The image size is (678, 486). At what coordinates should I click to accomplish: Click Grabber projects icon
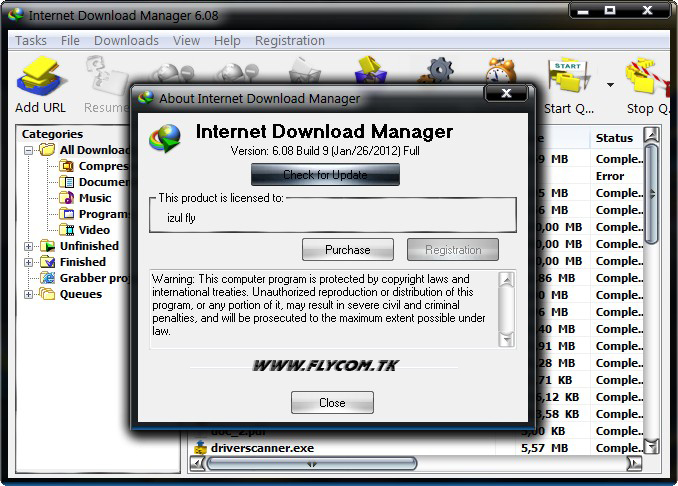click(x=48, y=278)
